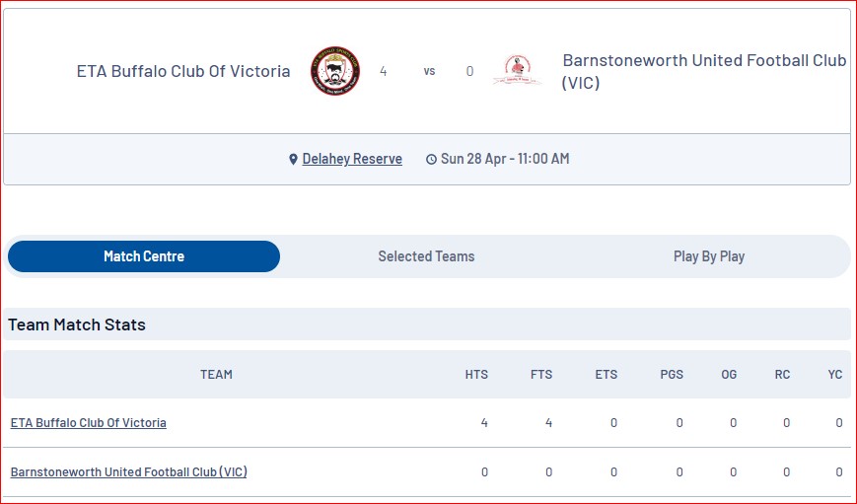This screenshot has height=504, width=857.
Task: Click the ETA Buffalo team name in header
Action: [183, 71]
